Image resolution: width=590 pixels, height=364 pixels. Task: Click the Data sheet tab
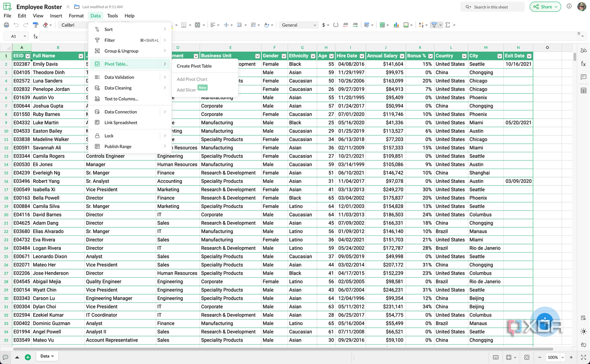pos(47,356)
